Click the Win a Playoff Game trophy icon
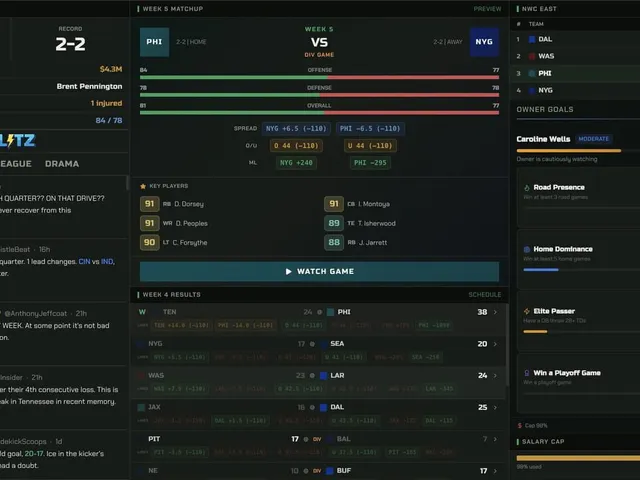640x480 pixels. tap(527, 373)
